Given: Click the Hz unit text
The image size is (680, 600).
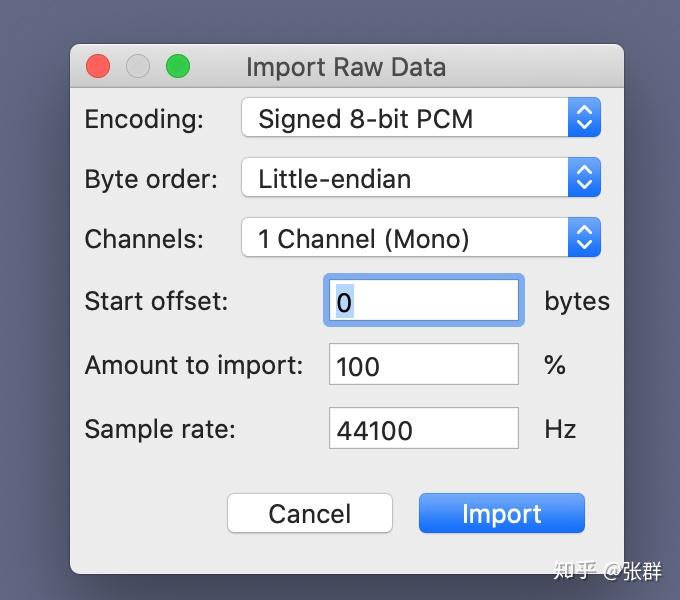Looking at the screenshot, I should point(560,429).
